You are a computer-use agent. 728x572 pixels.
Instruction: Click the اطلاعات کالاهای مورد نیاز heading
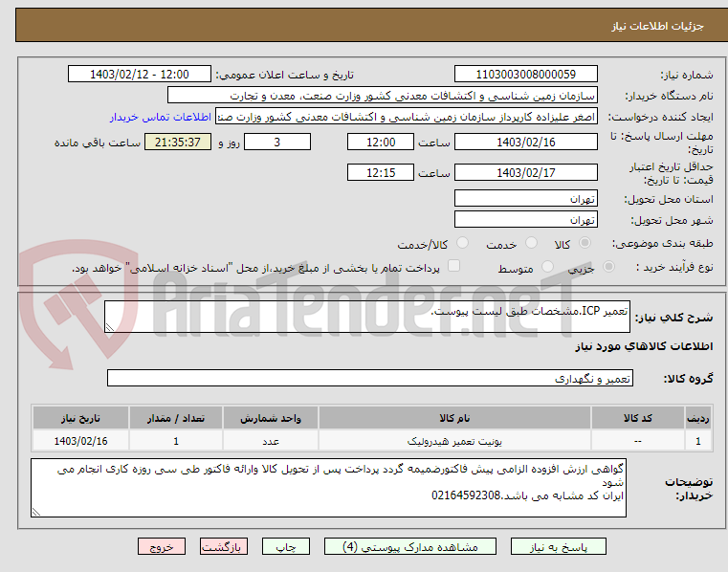pyautogui.click(x=644, y=347)
